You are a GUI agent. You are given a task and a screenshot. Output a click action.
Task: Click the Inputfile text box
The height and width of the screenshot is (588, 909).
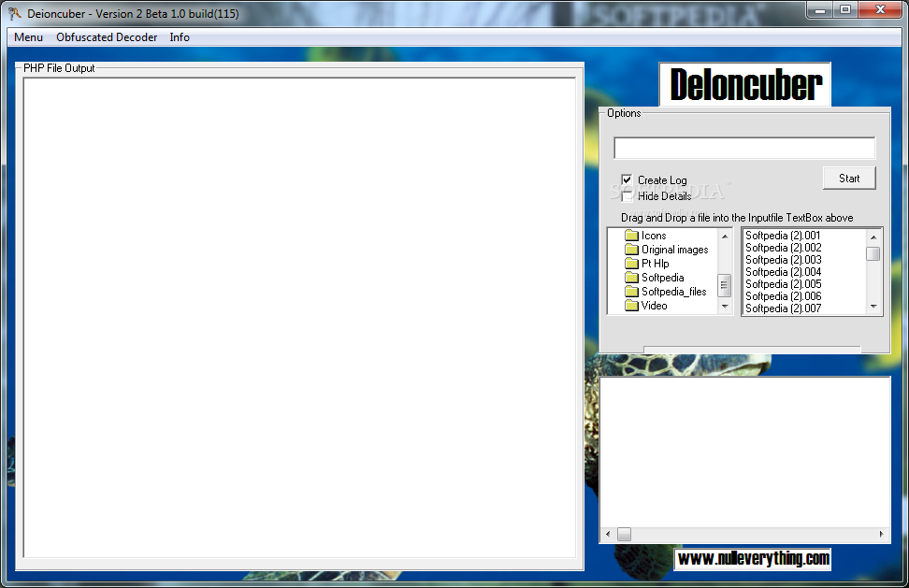pyautogui.click(x=744, y=148)
